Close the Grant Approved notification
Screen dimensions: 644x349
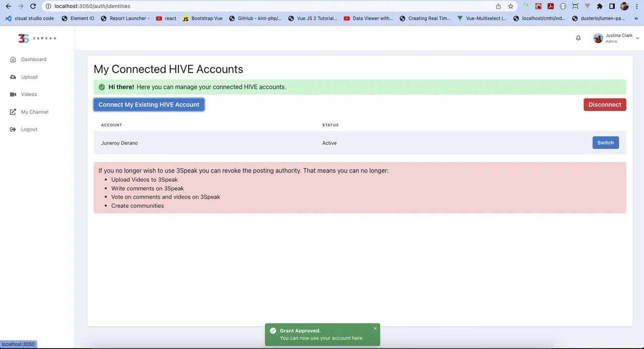tap(375, 328)
